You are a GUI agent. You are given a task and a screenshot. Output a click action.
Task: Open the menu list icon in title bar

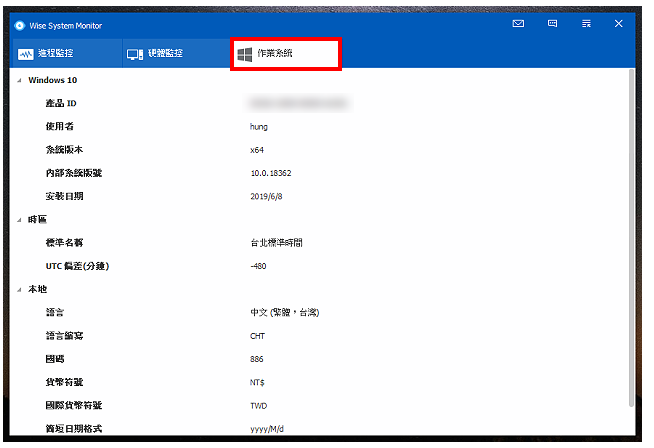tap(586, 24)
